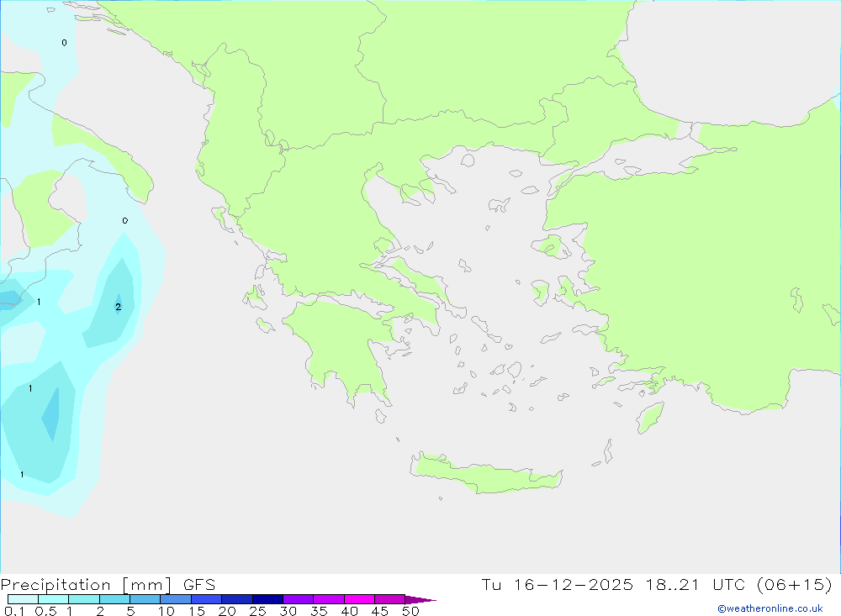Select the 45–50 mm legend swatch
841x616 pixels.
click(390, 599)
